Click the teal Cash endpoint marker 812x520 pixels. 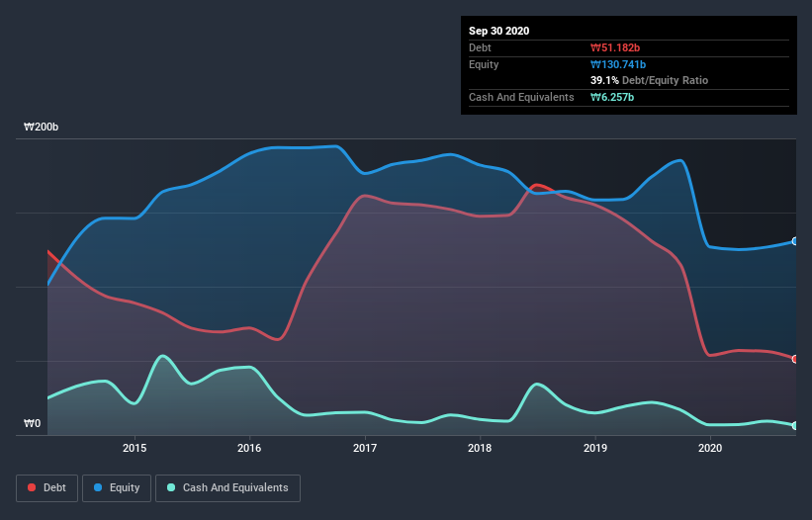tap(795, 425)
